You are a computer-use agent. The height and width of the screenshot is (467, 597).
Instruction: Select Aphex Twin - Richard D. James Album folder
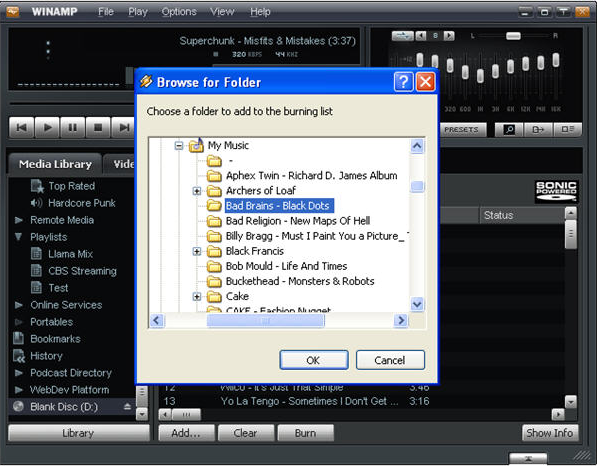[311, 175]
